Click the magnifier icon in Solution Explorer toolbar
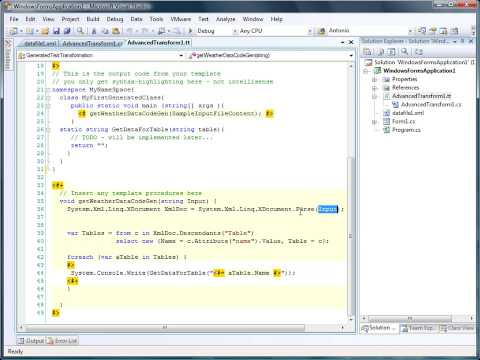Screen dimensions: 480x360 click(405, 52)
